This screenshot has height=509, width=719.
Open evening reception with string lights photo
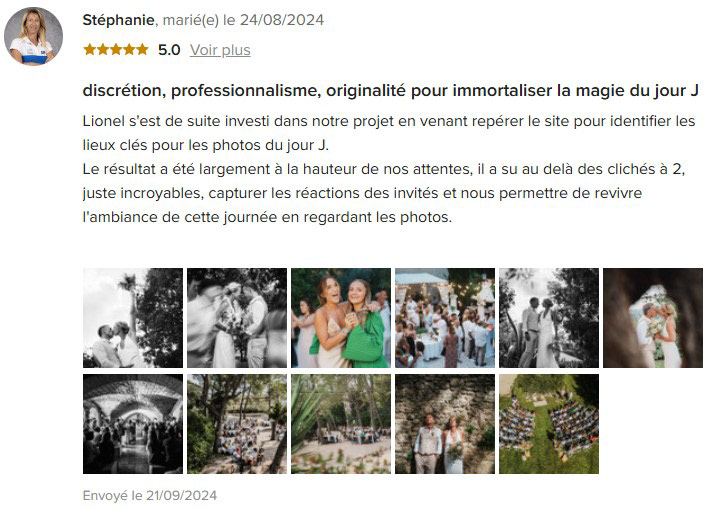coord(445,318)
